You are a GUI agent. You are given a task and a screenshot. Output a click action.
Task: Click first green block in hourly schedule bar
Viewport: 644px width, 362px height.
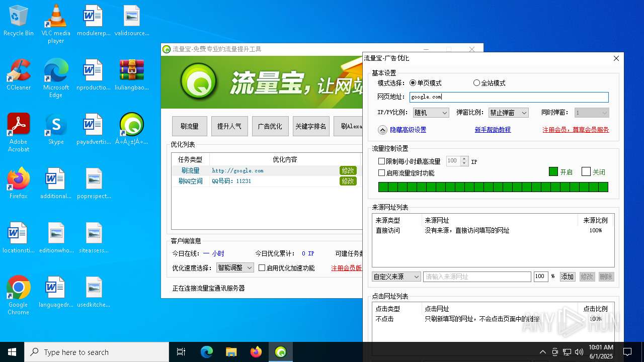pyautogui.click(x=383, y=187)
